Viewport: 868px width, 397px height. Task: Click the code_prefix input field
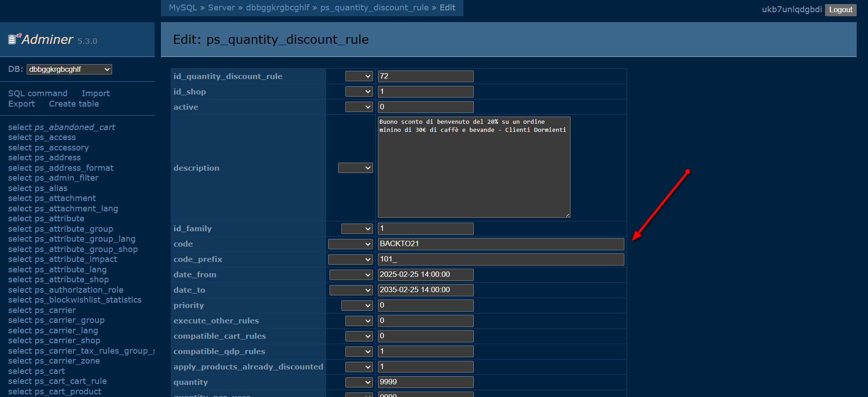coord(500,259)
